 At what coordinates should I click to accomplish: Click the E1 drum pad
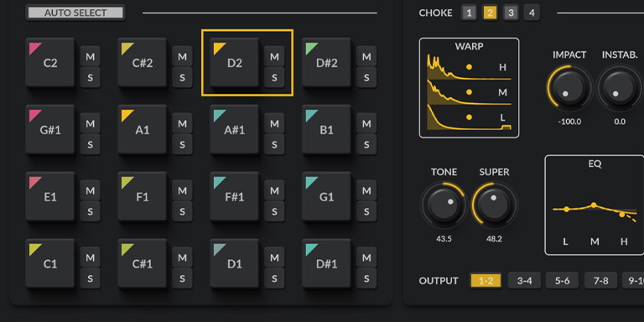[x=50, y=196]
